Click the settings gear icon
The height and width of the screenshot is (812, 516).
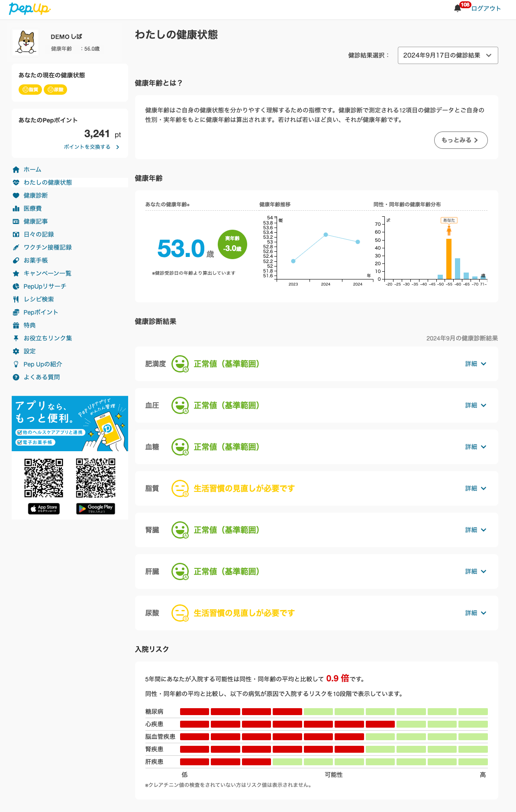(16, 351)
